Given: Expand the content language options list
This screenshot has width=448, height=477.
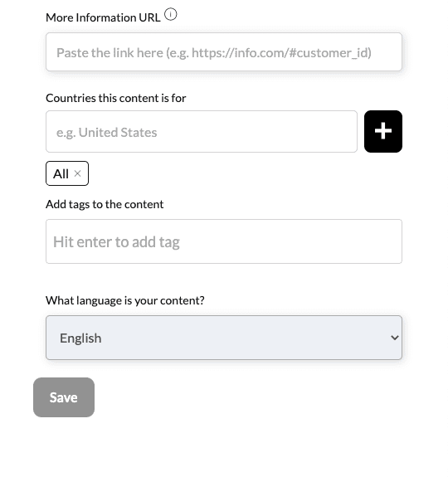Looking at the screenshot, I should click(224, 338).
